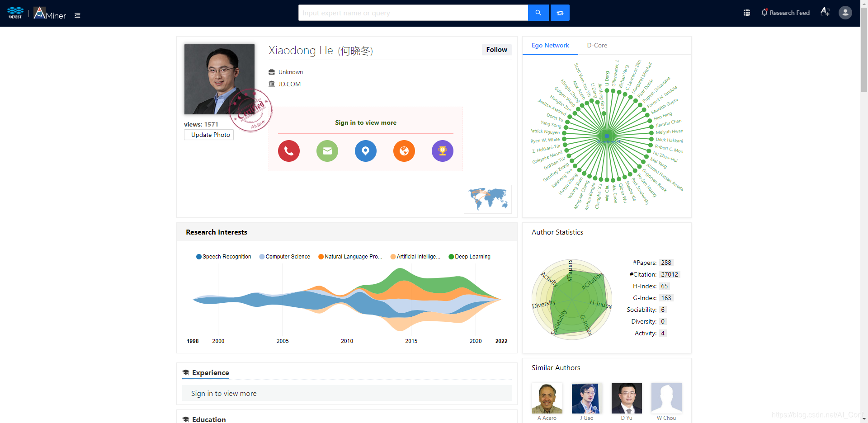Click Dilek Hakkani in ego network
This screenshot has height=423, width=868.
669,140
